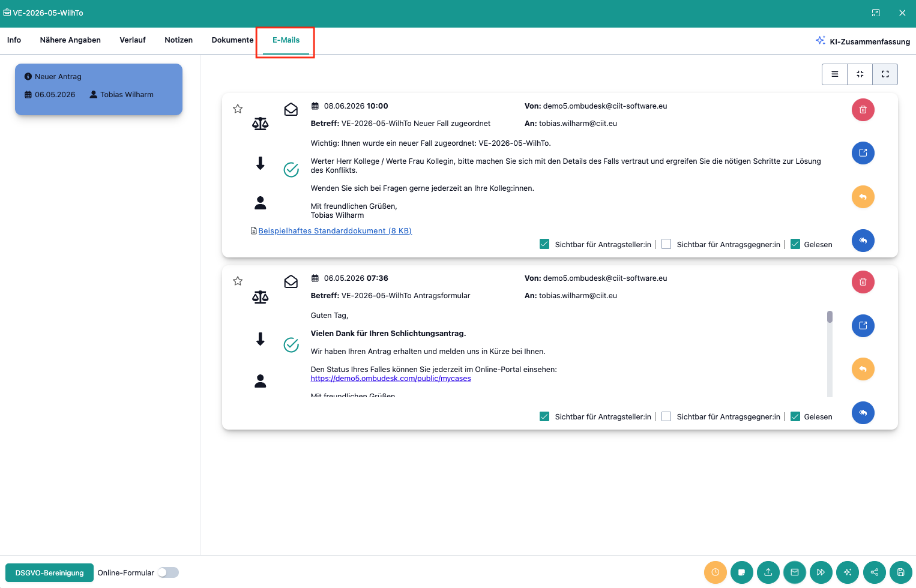916x588 pixels.
Task: Click the check-circle status icon of first email
Action: (x=291, y=170)
